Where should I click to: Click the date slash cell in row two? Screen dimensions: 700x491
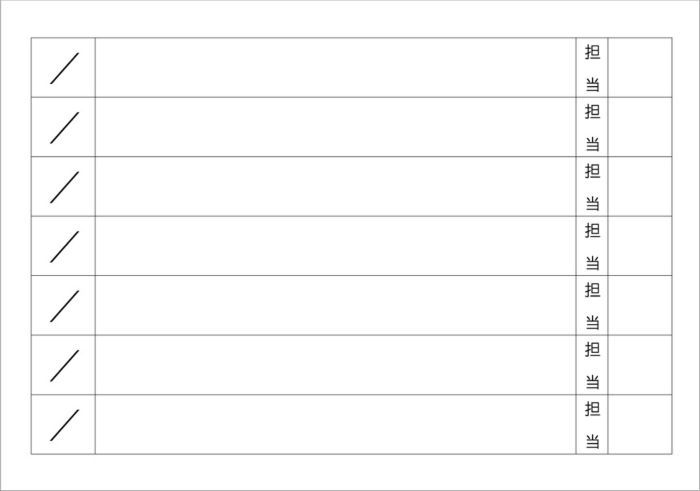click(63, 127)
